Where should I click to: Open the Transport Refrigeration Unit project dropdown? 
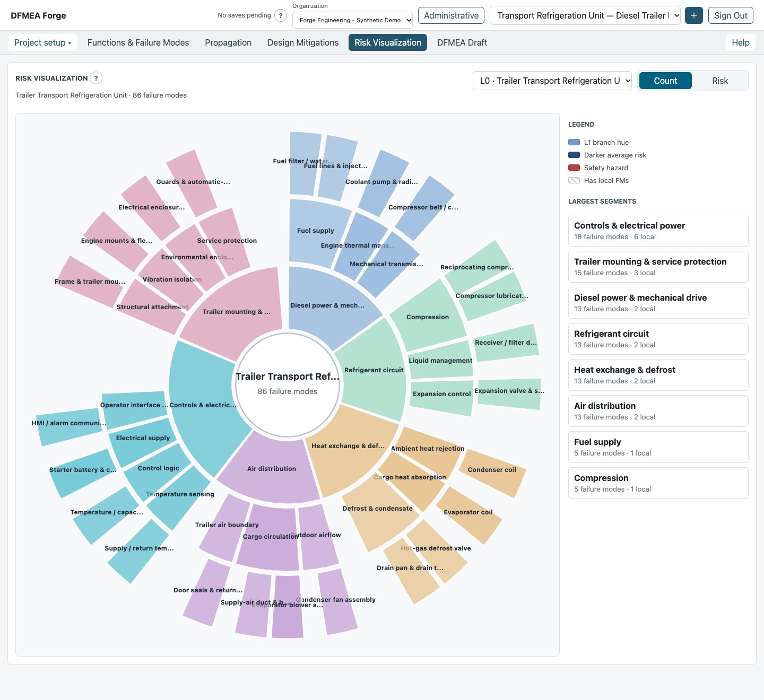586,15
